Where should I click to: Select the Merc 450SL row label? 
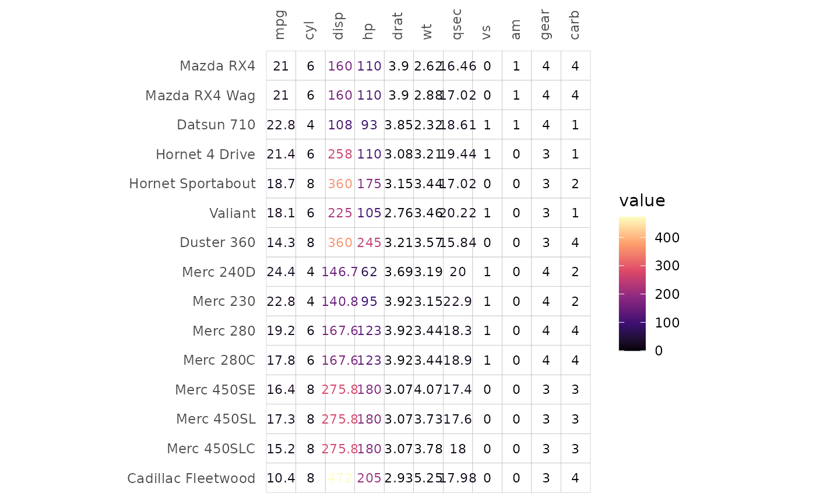[216, 419]
